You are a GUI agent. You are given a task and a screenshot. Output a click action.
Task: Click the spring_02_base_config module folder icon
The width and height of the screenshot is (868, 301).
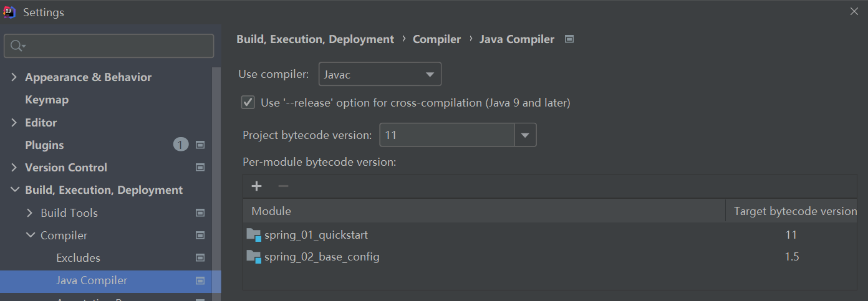[254, 257]
